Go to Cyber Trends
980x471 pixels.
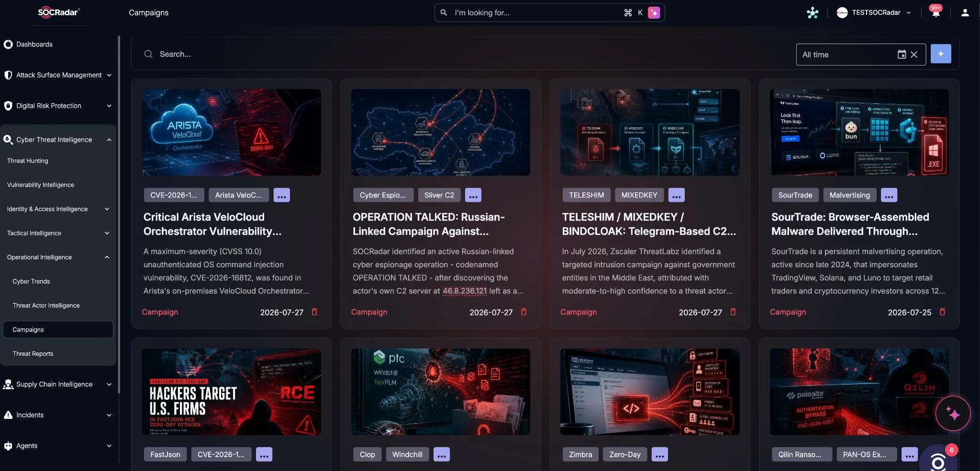point(31,281)
